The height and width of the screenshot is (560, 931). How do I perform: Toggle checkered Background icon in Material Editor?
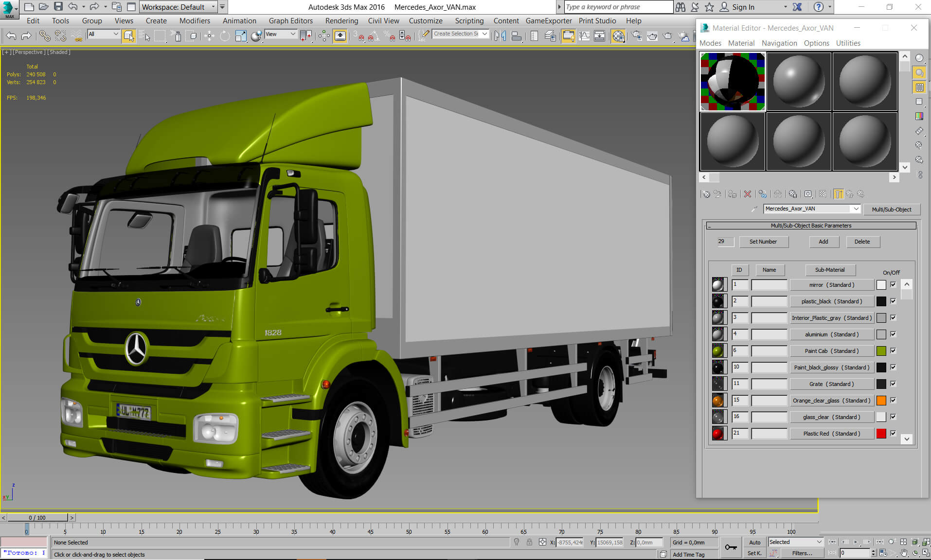tap(919, 87)
